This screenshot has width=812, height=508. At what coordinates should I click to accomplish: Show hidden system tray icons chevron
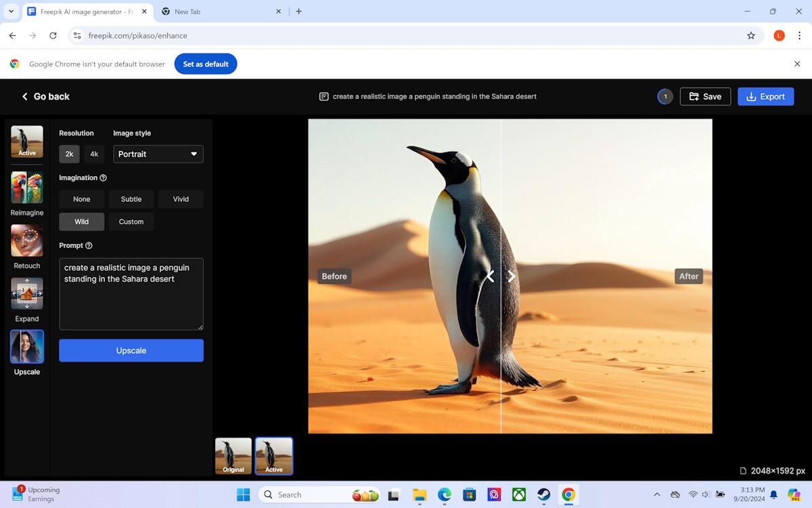click(x=656, y=494)
